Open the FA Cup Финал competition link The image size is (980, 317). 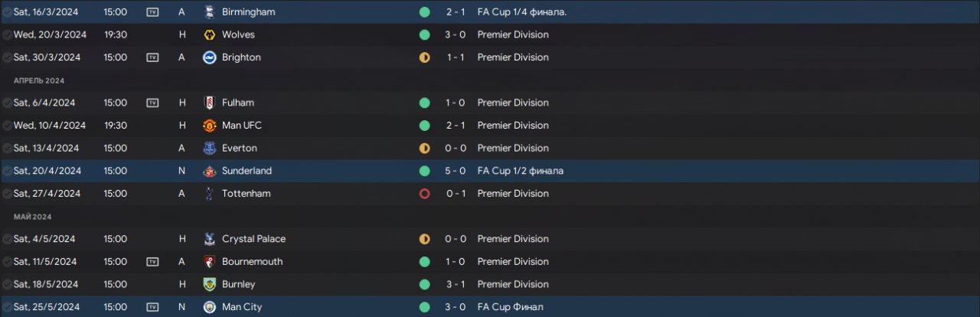510,307
